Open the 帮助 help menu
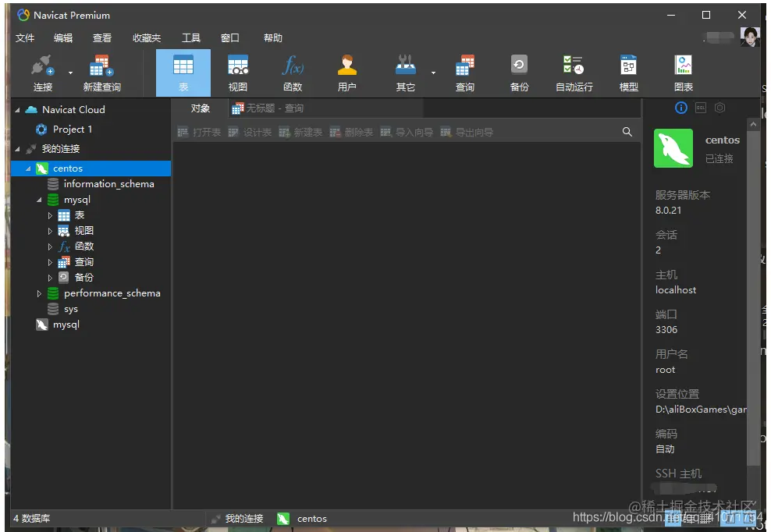The height and width of the screenshot is (532, 771). click(273, 38)
